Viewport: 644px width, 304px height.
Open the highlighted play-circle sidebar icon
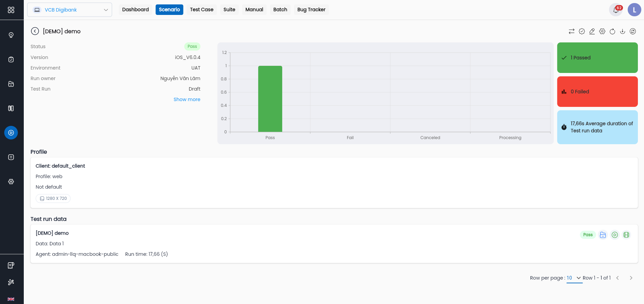click(x=11, y=133)
